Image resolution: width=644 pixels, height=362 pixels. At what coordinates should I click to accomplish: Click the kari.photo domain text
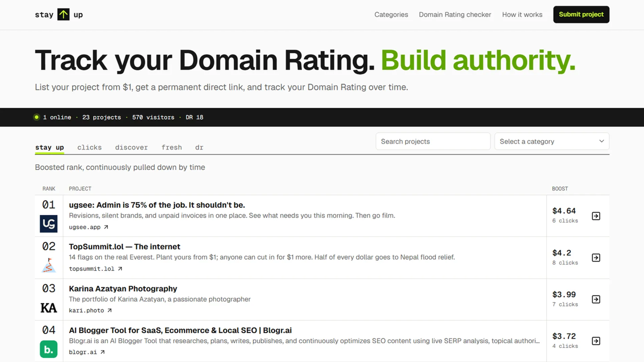pos(86,310)
